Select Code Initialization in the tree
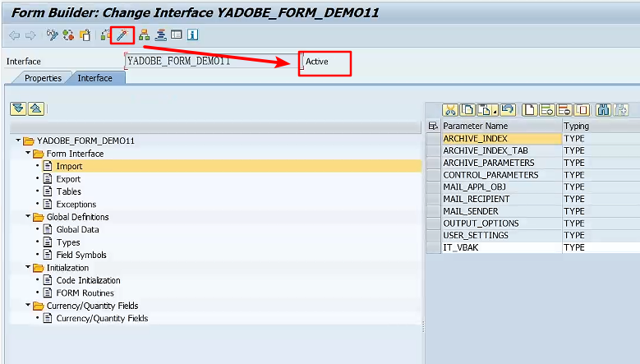This screenshot has height=364, width=640. point(88,280)
